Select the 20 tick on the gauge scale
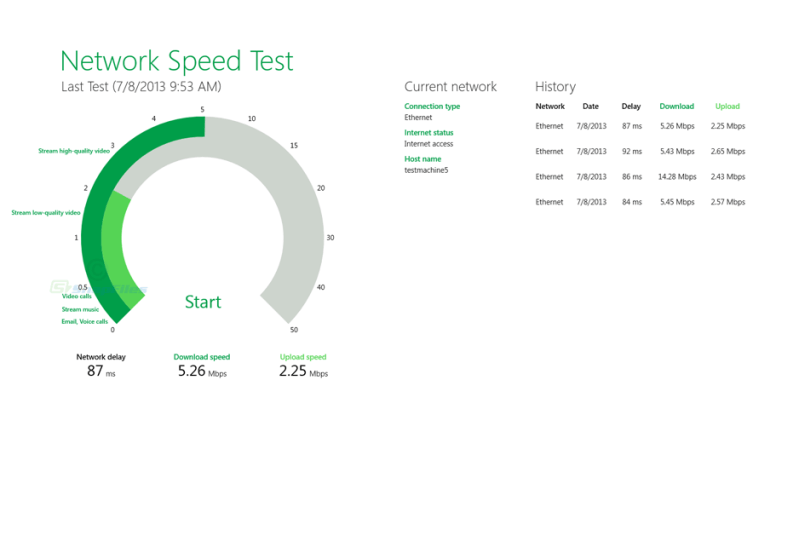Viewport: 799px width, 547px height. tap(321, 188)
